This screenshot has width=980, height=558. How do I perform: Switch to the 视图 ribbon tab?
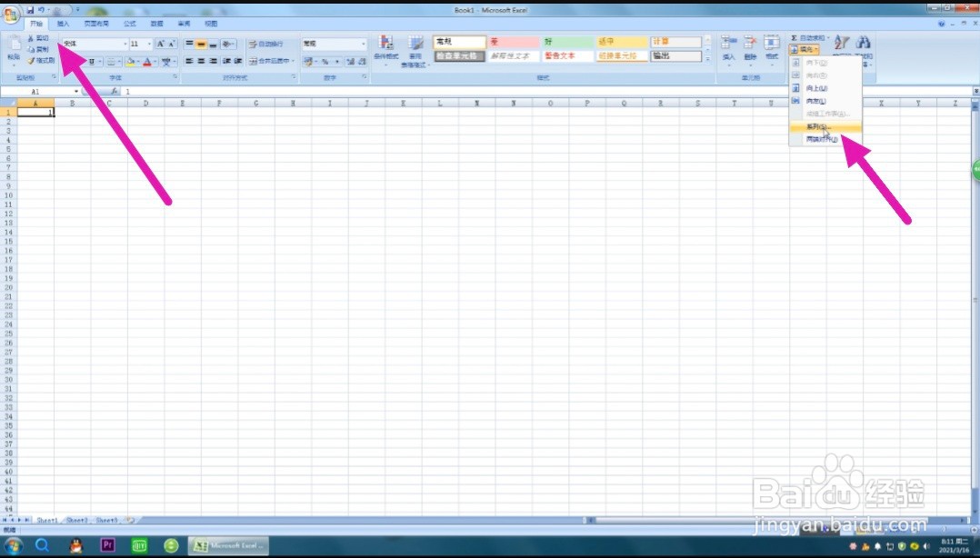[211, 24]
